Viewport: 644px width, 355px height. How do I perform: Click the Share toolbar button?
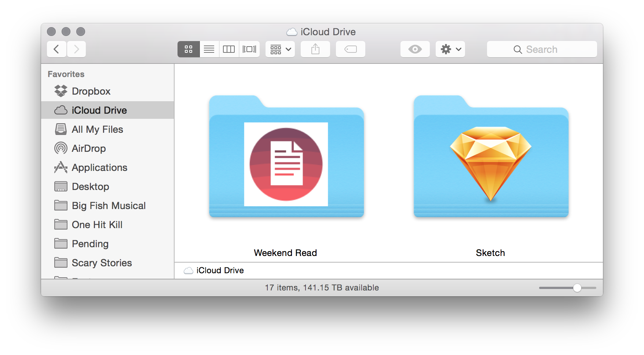coord(315,49)
